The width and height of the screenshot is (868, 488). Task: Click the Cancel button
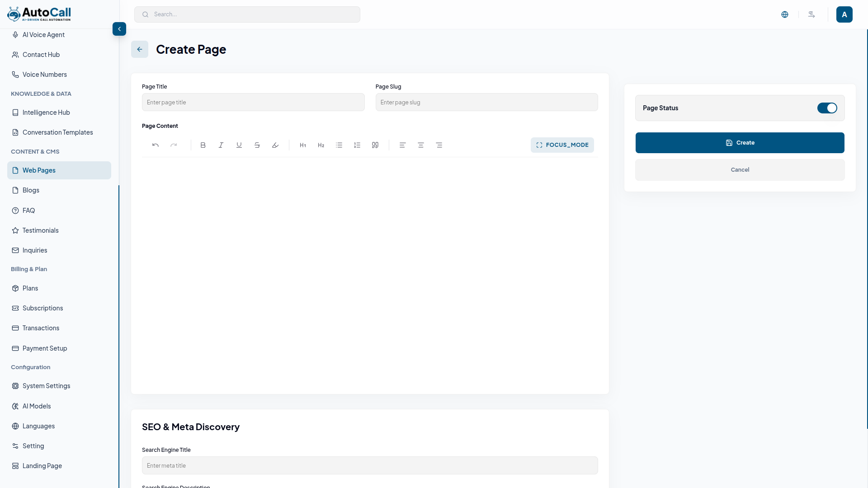[x=740, y=170]
